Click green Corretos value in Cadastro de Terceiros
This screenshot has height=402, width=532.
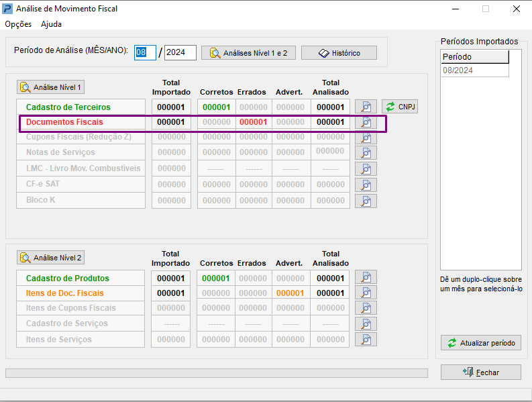pyautogui.click(x=217, y=107)
